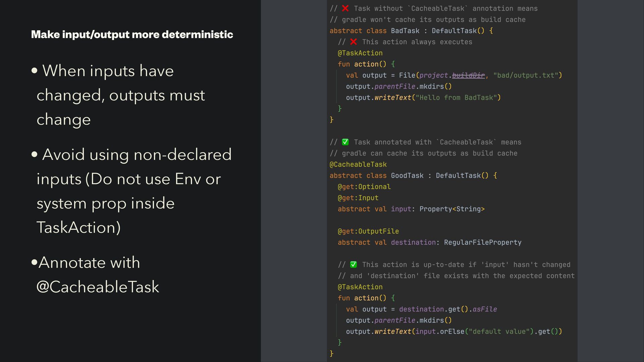Click the bullet about avoiding non-declared inputs
The image size is (644, 362).
click(x=131, y=191)
